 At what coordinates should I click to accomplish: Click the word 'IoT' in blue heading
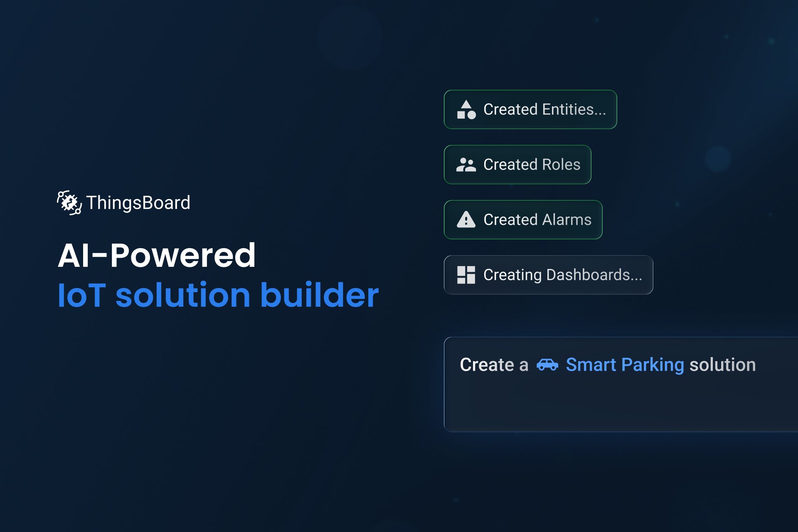tap(82, 295)
